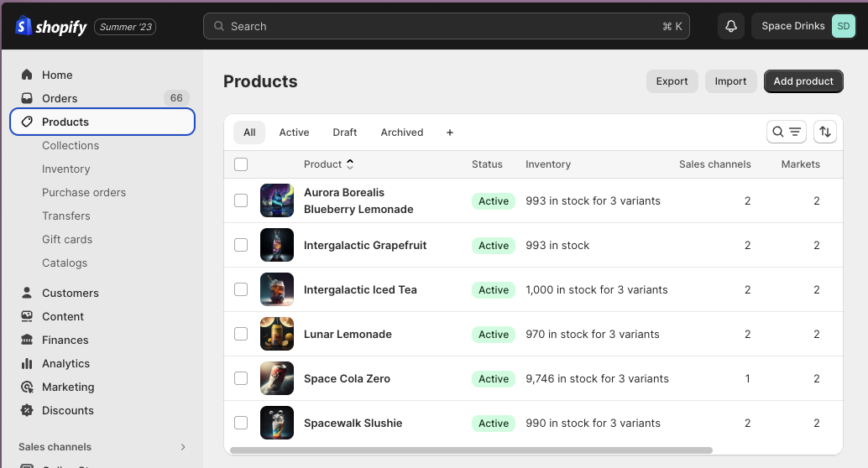
Task: Select the Space Cola Zero checkbox
Action: point(241,378)
